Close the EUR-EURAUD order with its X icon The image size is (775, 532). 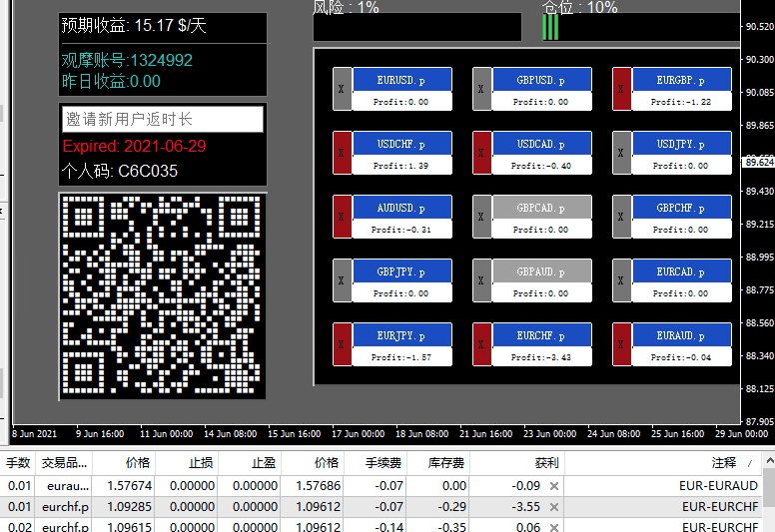point(554,486)
